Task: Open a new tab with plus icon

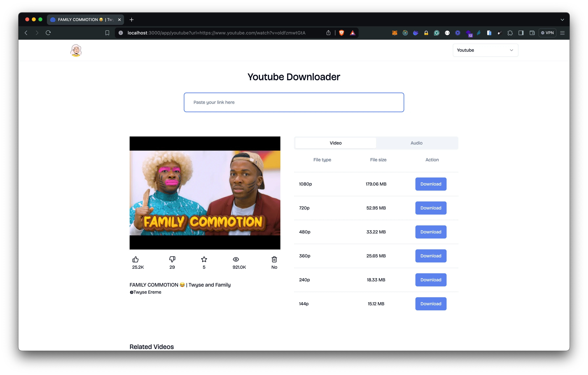Action: point(131,20)
